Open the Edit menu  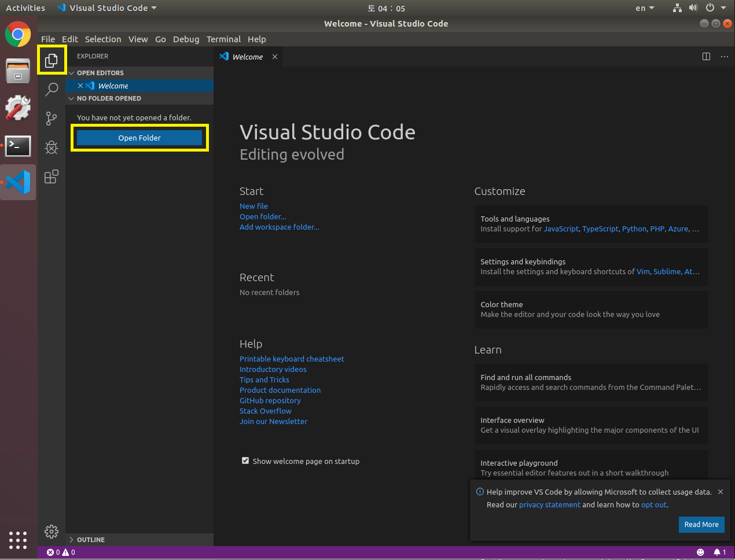[70, 39]
